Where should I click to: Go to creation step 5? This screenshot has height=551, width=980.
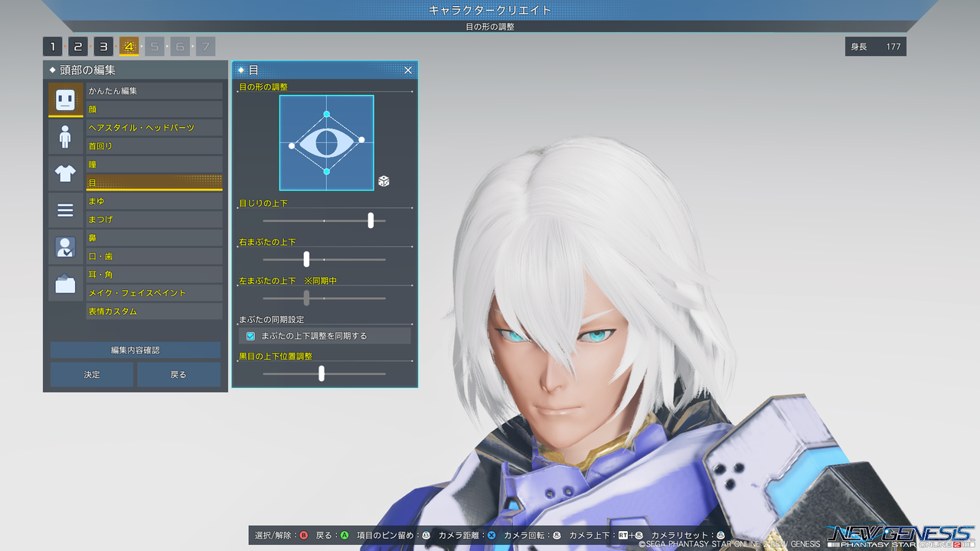(154, 47)
